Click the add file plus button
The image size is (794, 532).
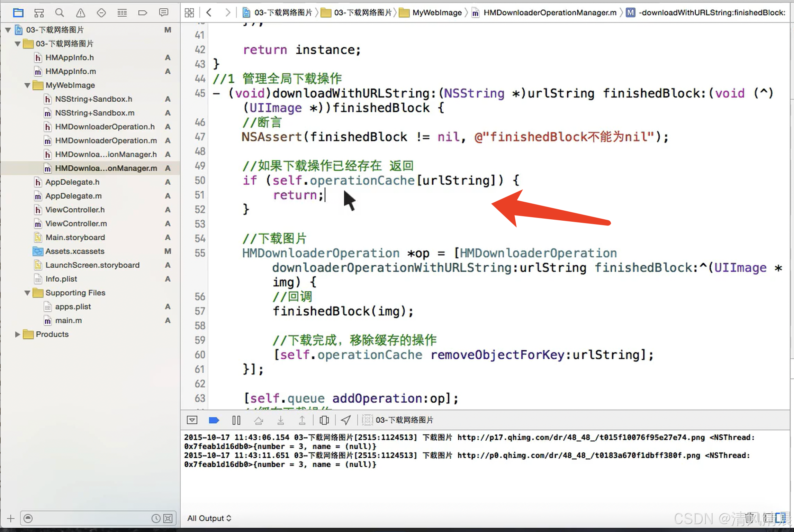(11, 518)
